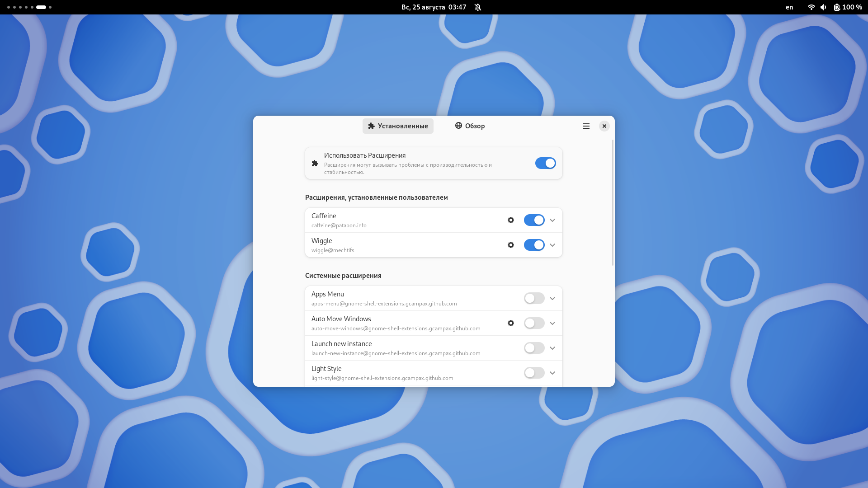This screenshot has width=868, height=488.
Task: Click the wiggle@mechtifs identifier text
Action: [333, 250]
